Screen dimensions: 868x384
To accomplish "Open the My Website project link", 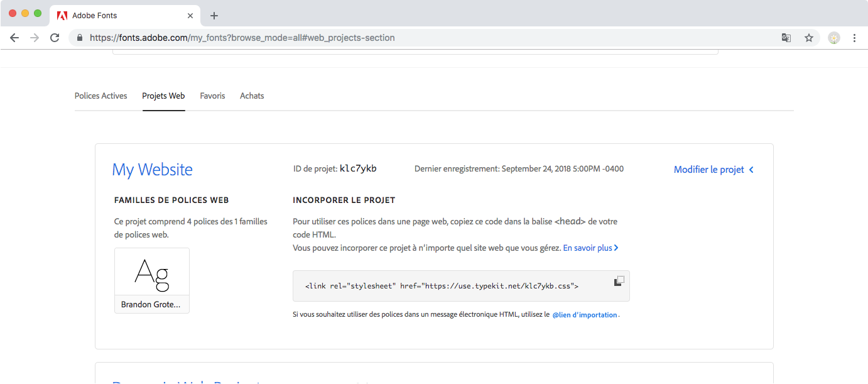I will [x=152, y=170].
